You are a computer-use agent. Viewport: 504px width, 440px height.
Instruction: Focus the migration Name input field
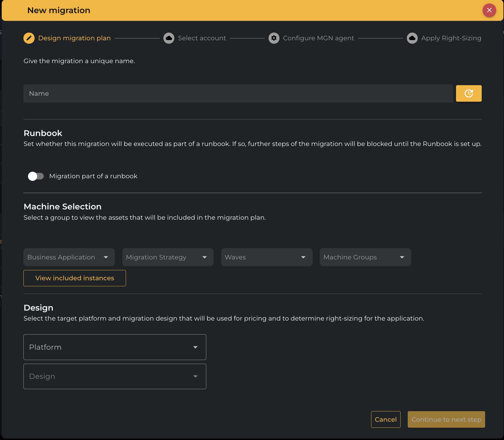click(x=238, y=93)
